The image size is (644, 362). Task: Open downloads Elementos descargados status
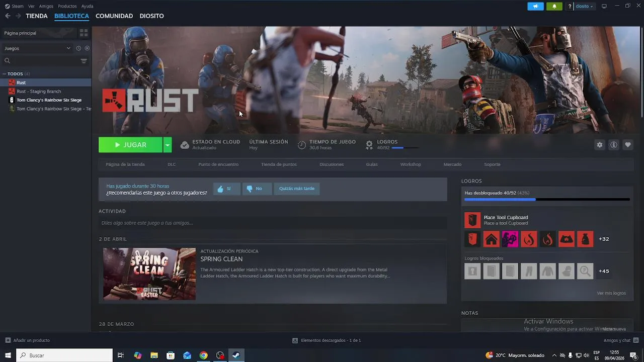click(327, 340)
